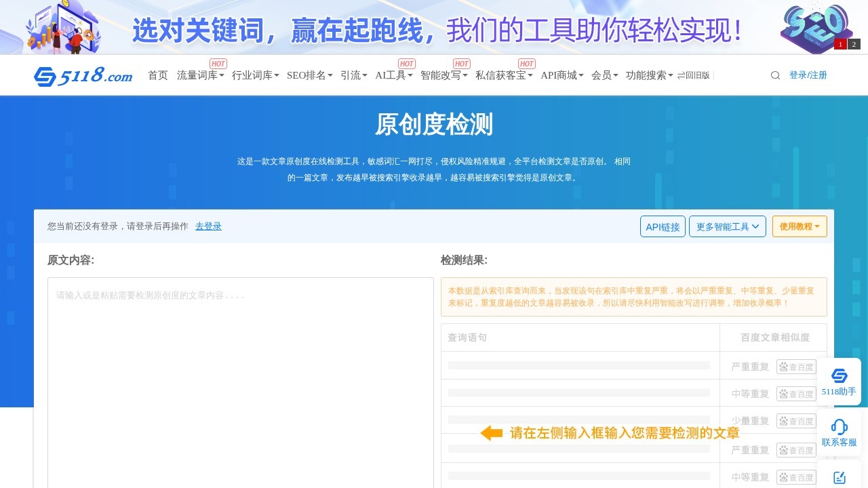Click 查百度 in the 少量重复 row
The image size is (868, 488).
(796, 421)
